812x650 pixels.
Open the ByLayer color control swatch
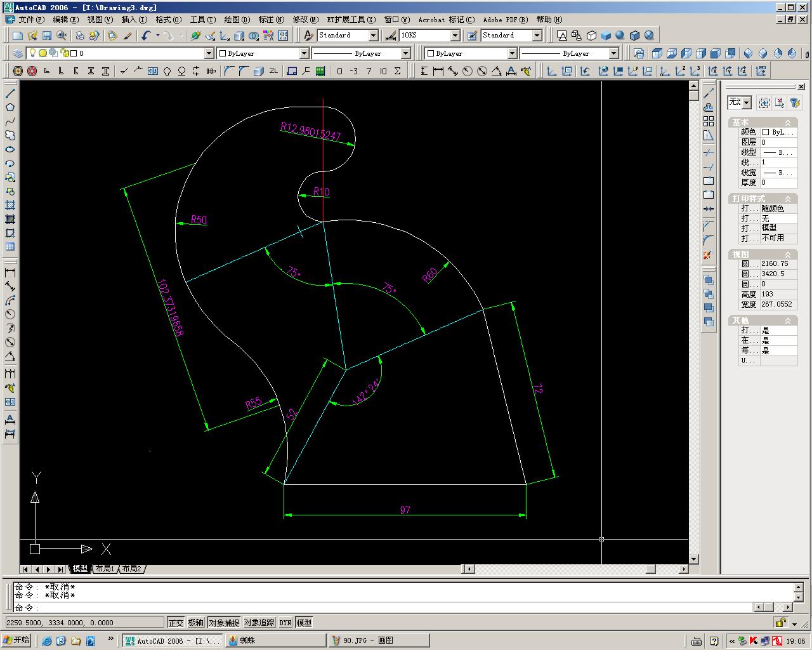coord(263,53)
